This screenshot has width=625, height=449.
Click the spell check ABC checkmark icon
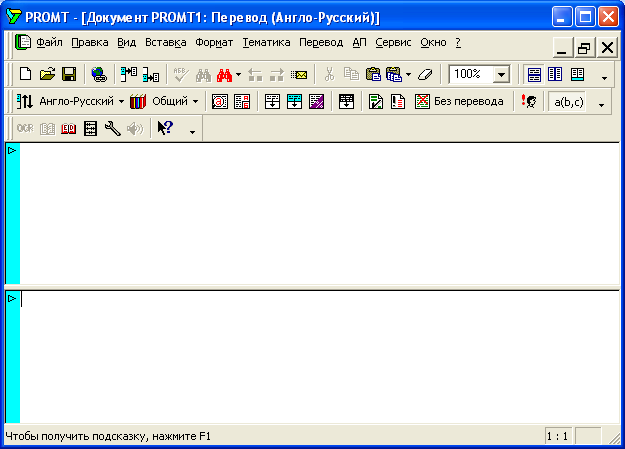(181, 74)
